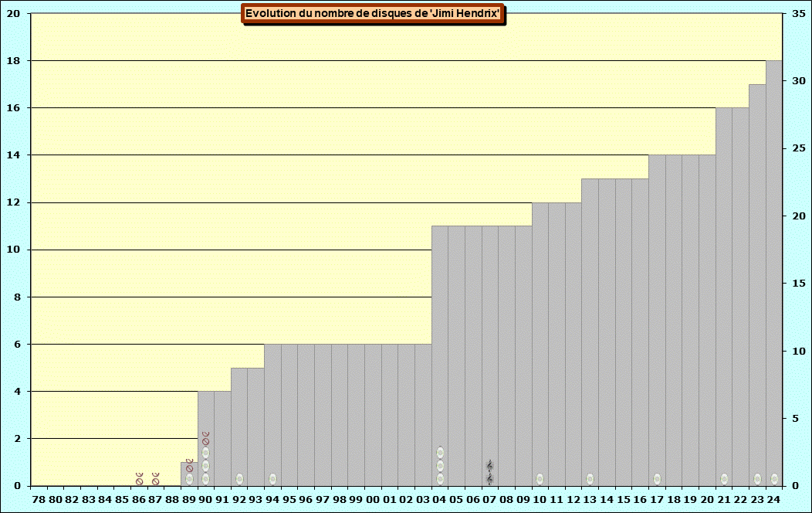Click the CD disc icon above year 10
812x513 pixels.
(540, 479)
